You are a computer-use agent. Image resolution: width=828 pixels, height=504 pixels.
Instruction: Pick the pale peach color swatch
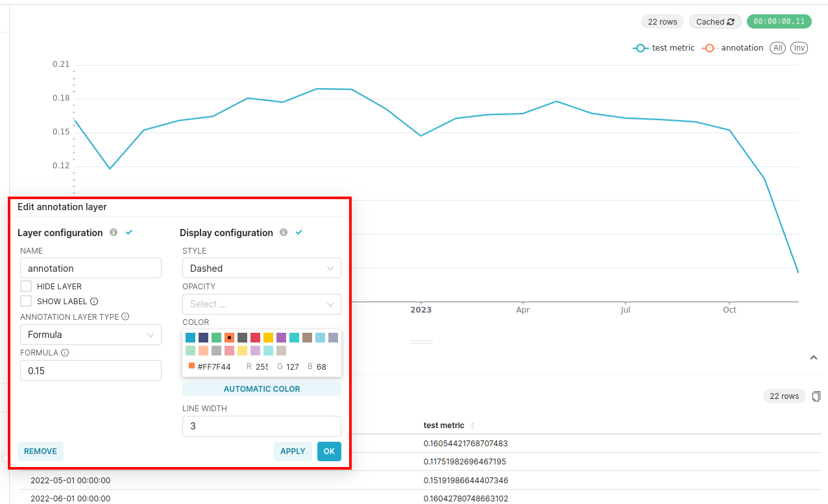click(203, 350)
